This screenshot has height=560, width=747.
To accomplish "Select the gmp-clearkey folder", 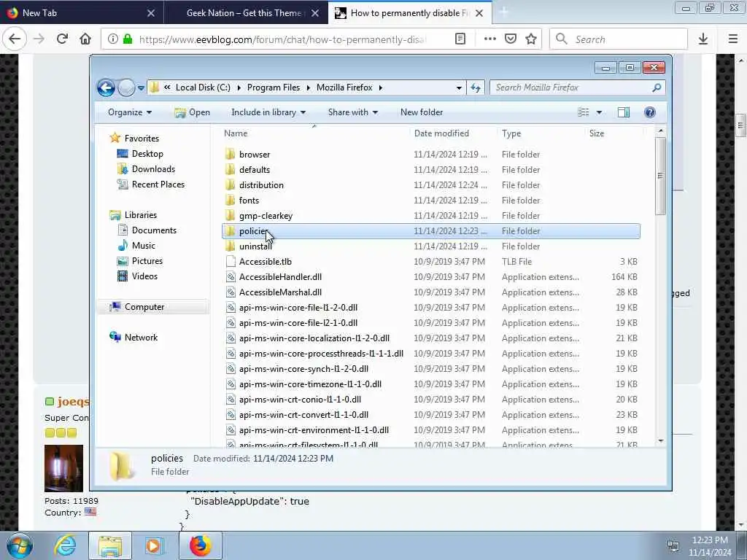I will (266, 216).
